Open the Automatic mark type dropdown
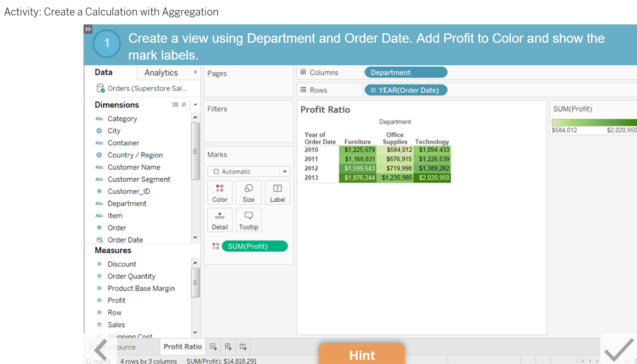637x364 pixels. pos(284,172)
